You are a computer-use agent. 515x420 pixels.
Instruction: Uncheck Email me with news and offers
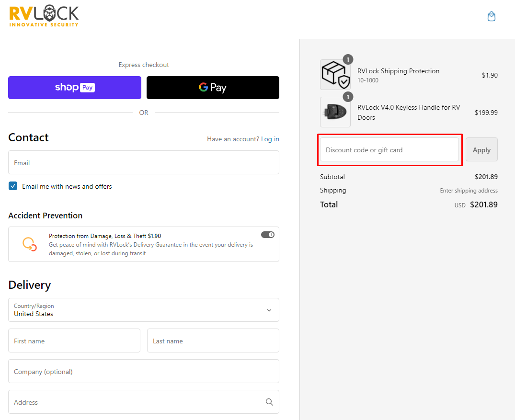coord(13,186)
